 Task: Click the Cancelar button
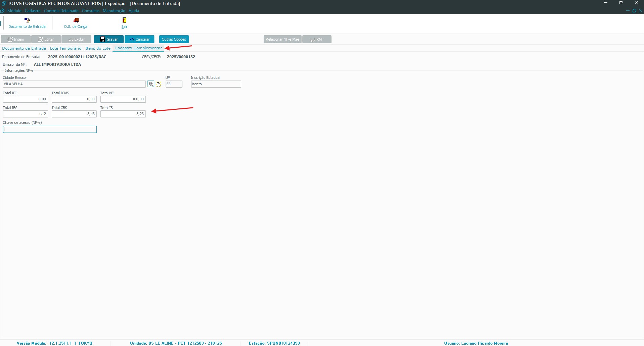[x=139, y=39]
